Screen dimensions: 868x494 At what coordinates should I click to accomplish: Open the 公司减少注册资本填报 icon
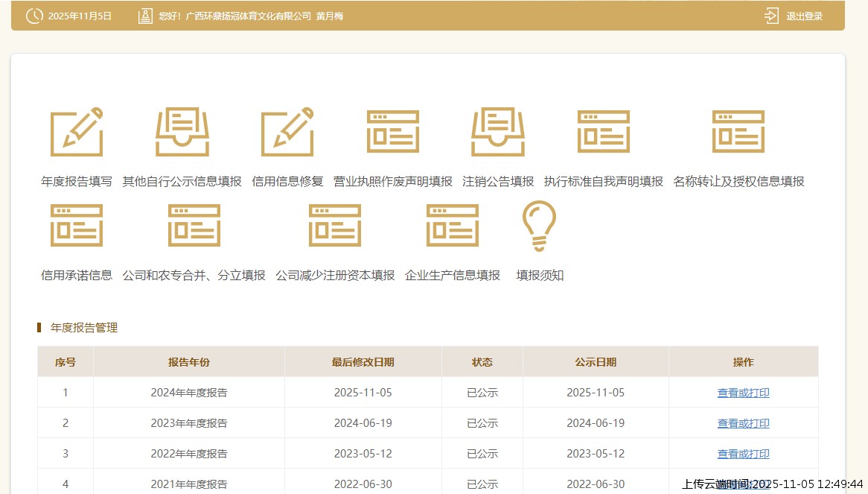click(335, 226)
